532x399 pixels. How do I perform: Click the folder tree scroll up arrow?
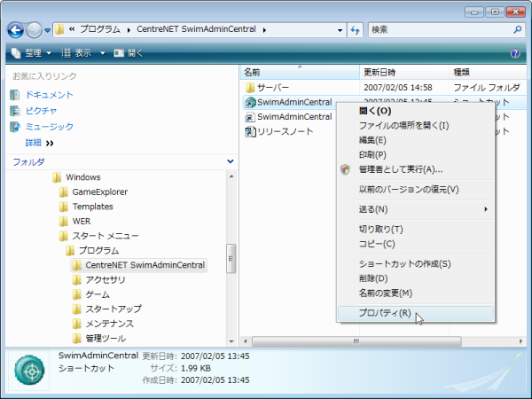pos(231,176)
